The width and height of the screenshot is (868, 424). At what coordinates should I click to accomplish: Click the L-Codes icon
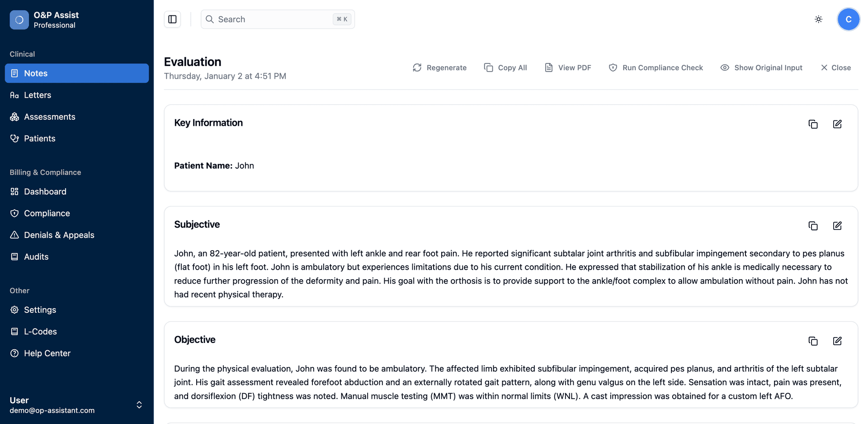(14, 332)
